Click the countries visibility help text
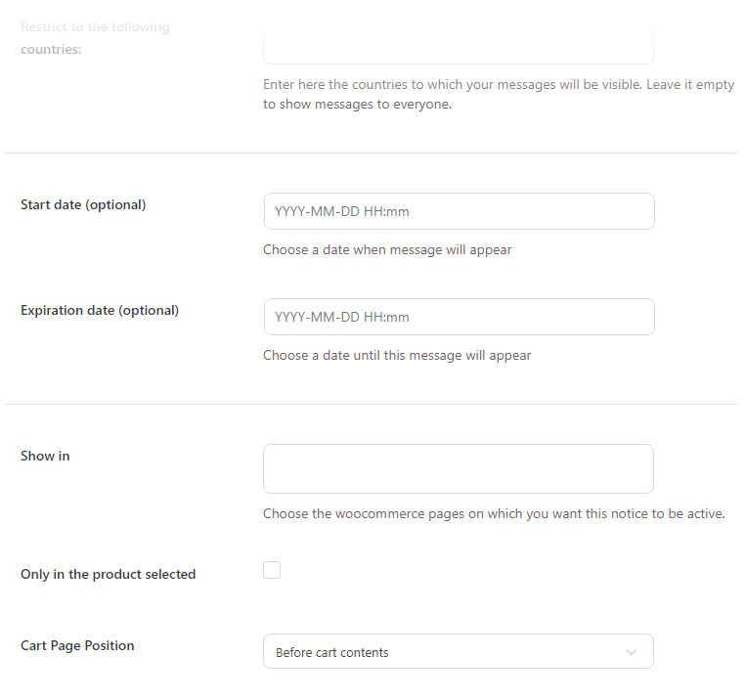This screenshot has width=746, height=700. (498, 95)
